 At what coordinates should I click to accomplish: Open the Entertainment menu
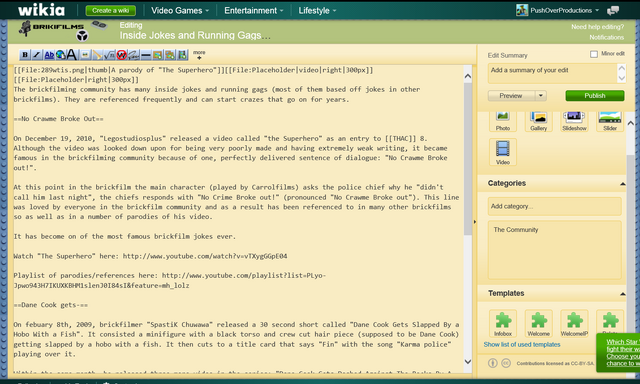click(x=253, y=11)
